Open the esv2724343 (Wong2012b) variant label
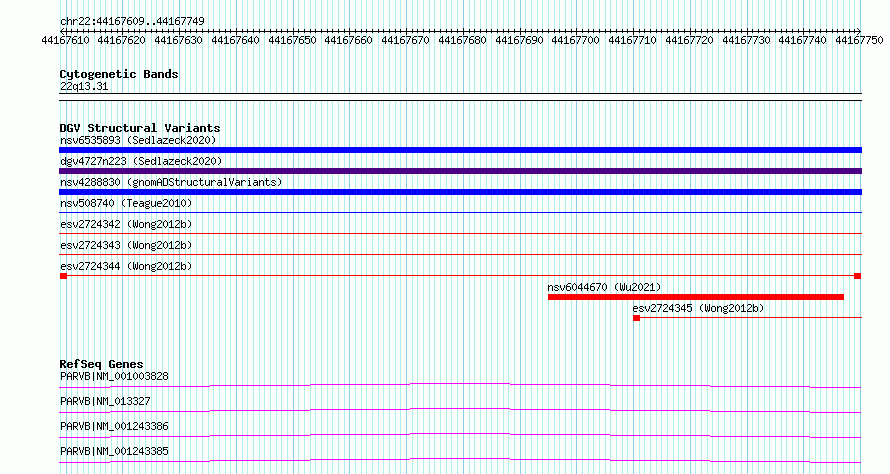This screenshot has width=890, height=474. click(126, 245)
